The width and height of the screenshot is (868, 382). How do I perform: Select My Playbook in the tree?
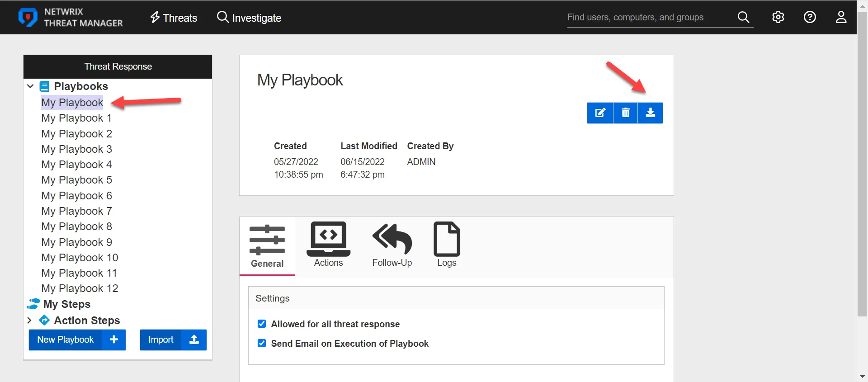point(72,103)
